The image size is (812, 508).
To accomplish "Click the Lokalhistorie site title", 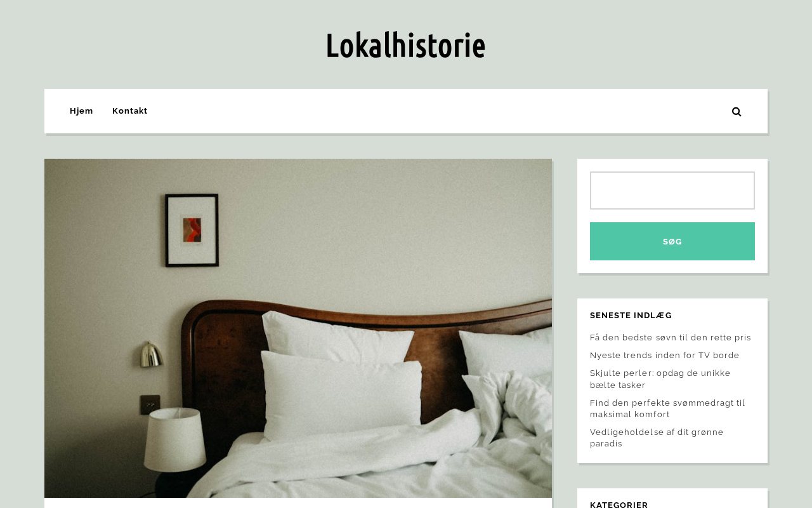I will click(x=406, y=45).
